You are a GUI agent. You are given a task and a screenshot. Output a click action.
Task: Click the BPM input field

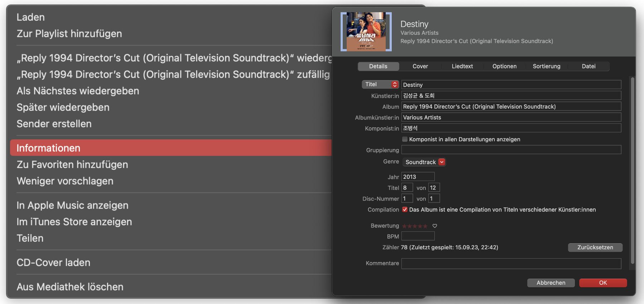tap(418, 236)
